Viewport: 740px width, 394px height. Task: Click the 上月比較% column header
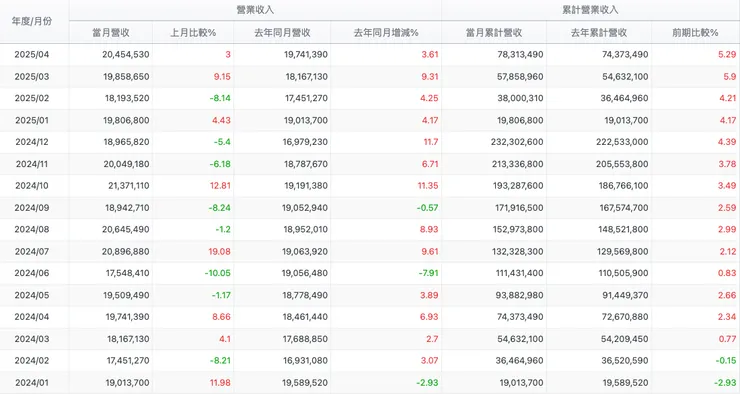(193, 33)
